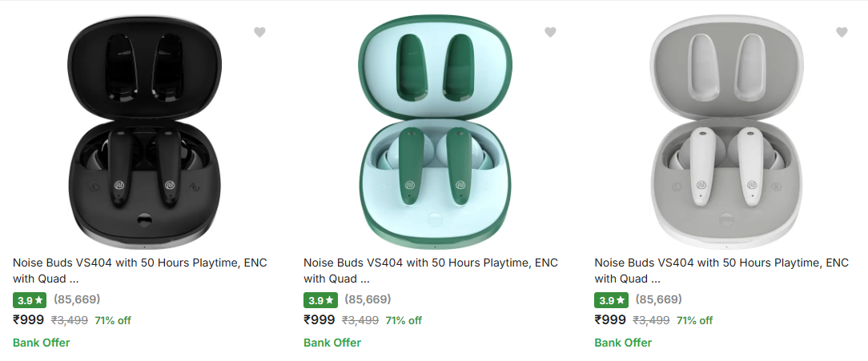
Task: Open green Noise Buds VS404 title link
Action: point(431,263)
